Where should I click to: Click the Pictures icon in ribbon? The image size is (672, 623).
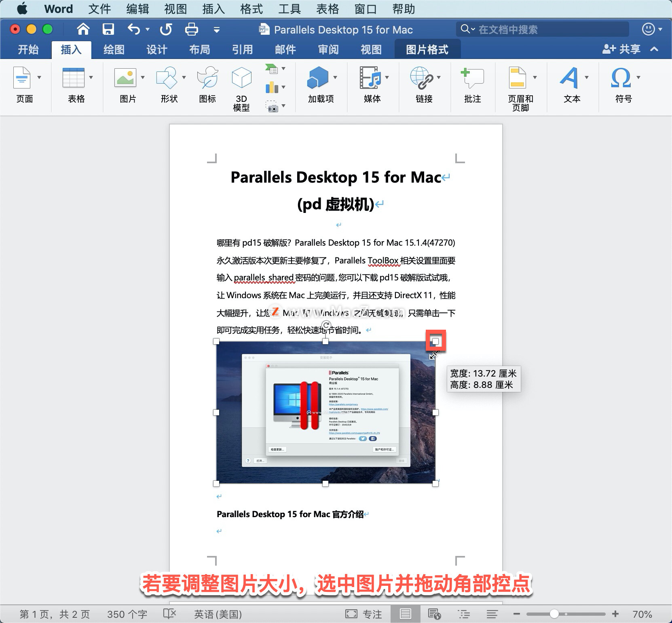(x=125, y=78)
